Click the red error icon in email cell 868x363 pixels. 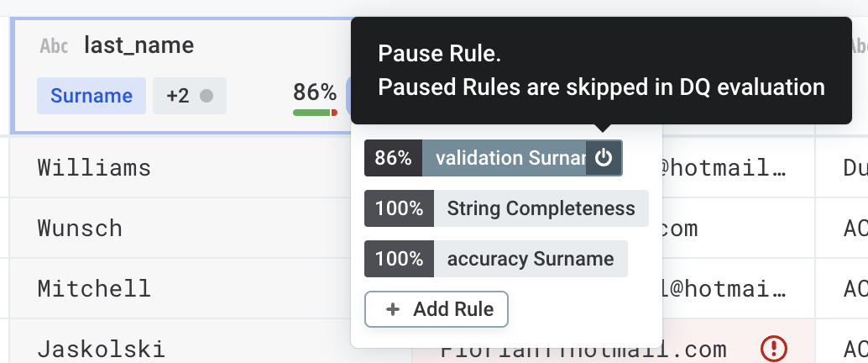click(x=772, y=347)
